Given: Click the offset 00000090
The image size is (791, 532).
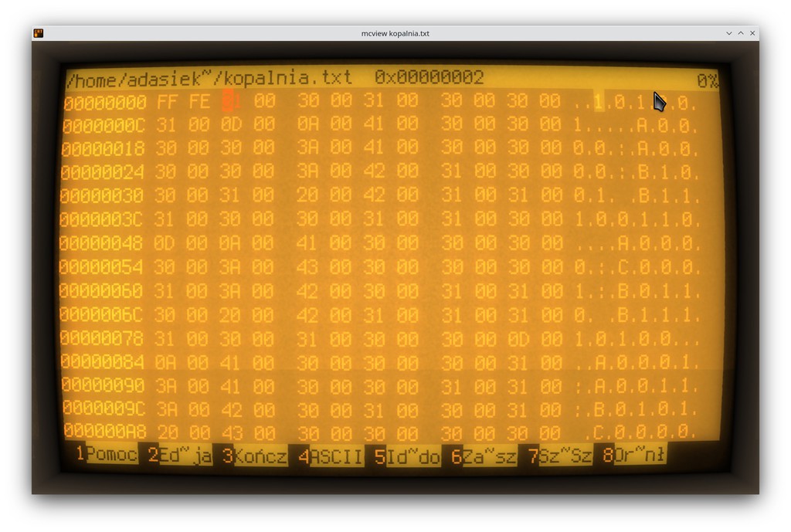Looking at the screenshot, I should point(104,385).
